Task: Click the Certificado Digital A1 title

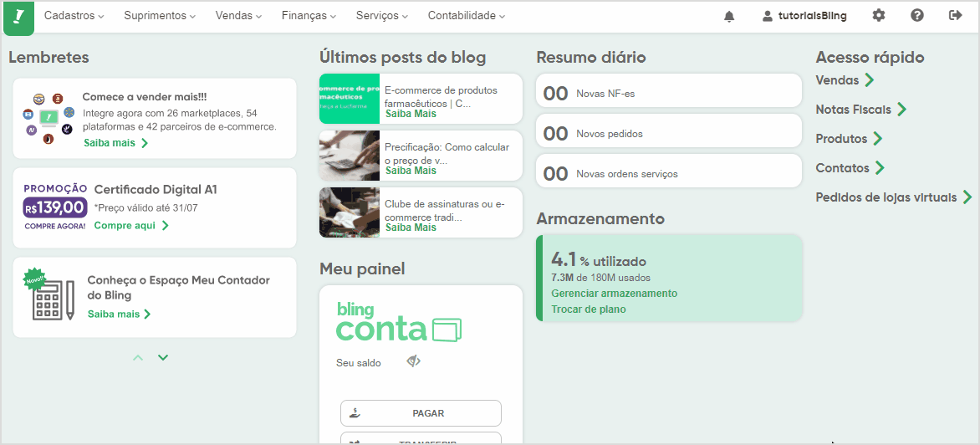Action: click(156, 189)
